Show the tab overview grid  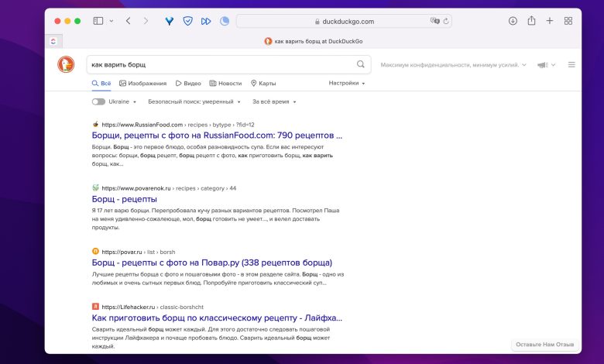[x=568, y=21]
